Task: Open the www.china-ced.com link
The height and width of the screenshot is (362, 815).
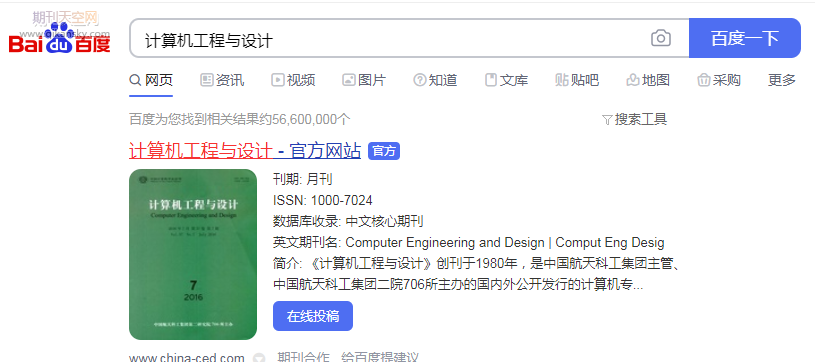Action: pyautogui.click(x=187, y=358)
